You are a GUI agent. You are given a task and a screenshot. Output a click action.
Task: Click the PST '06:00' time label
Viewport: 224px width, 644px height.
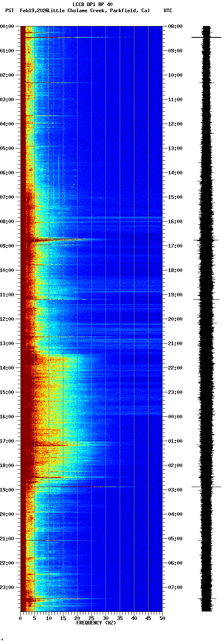pyautogui.click(x=7, y=173)
